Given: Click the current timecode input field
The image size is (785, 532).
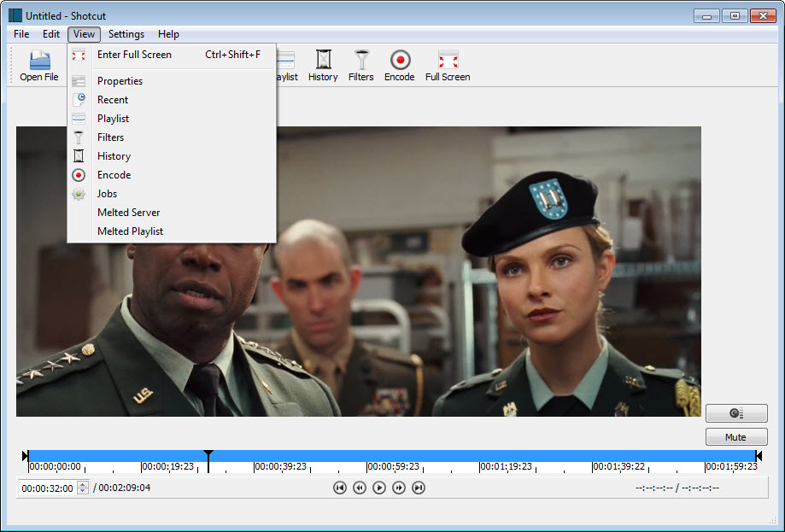Looking at the screenshot, I should [48, 488].
